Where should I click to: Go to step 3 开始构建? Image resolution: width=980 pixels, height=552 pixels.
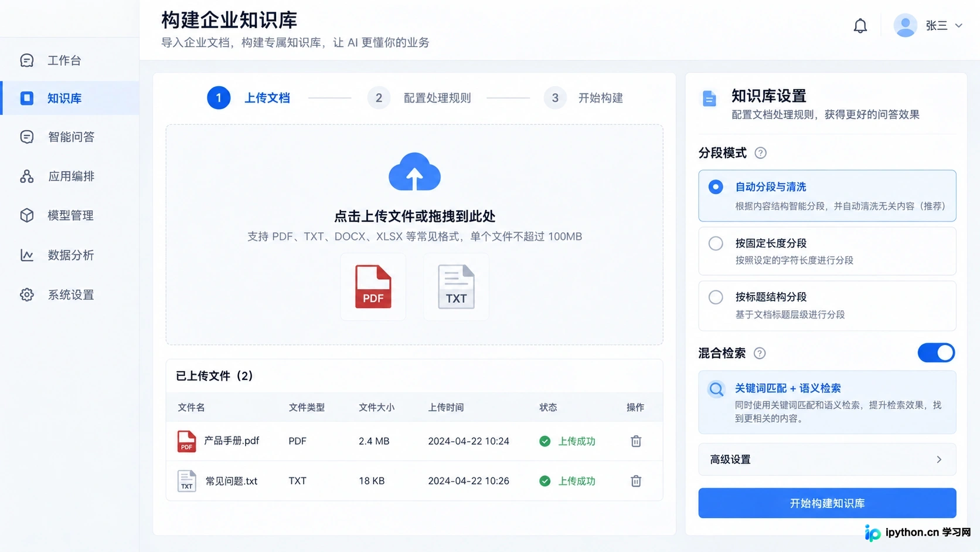(x=584, y=98)
